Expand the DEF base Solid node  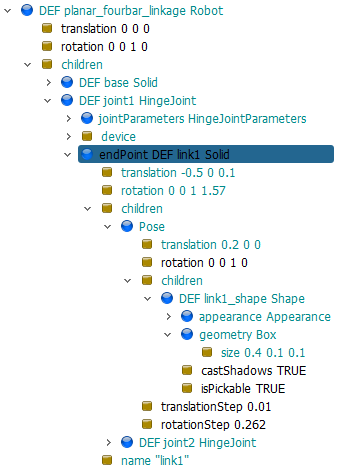coord(48,82)
